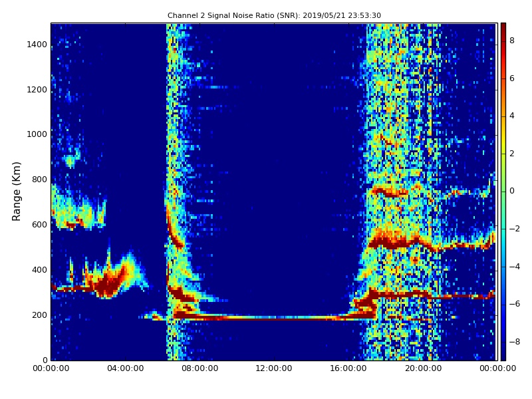Screen dimensions: 532x399
Task: Click the red echo band near 500 km at 18:00
Action: 394,242
